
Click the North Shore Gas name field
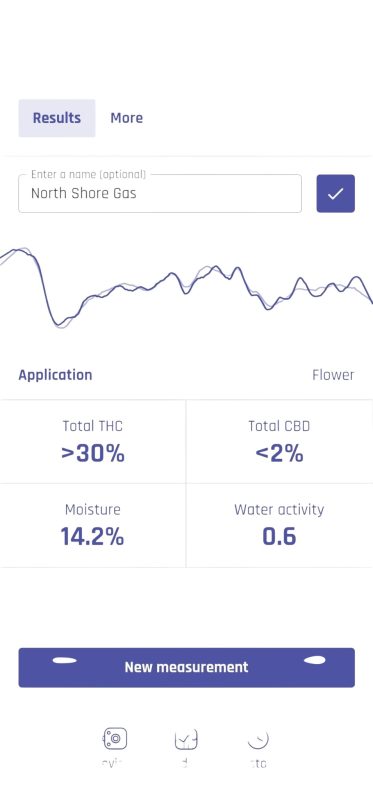pos(160,193)
